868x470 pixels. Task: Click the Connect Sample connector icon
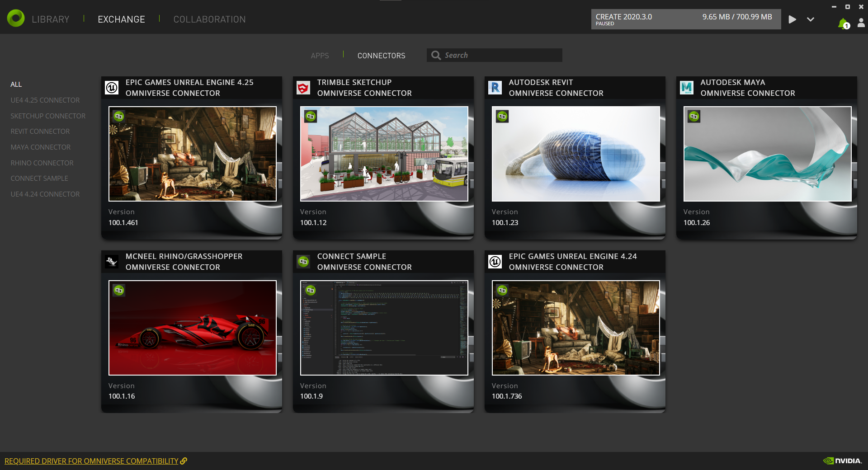pos(303,262)
